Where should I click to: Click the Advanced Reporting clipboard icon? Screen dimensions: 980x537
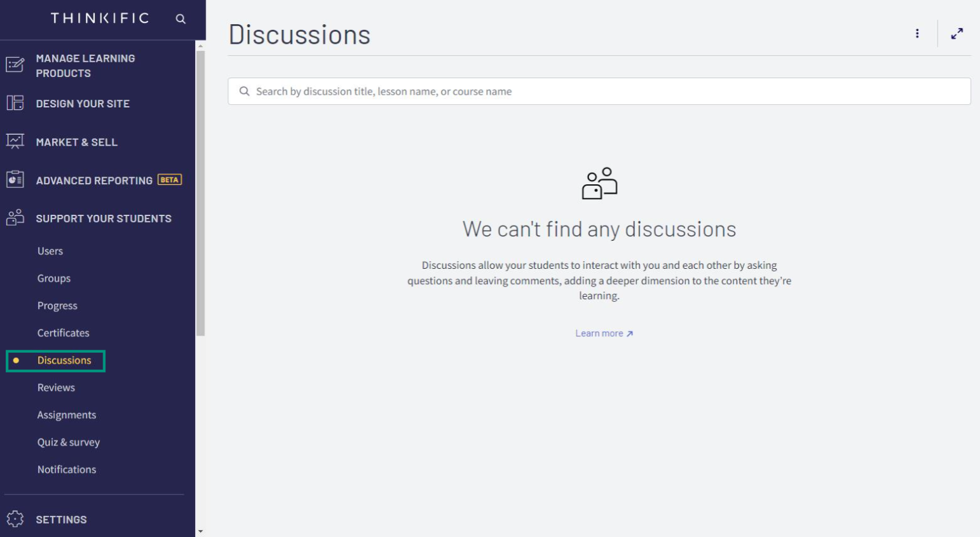point(15,180)
